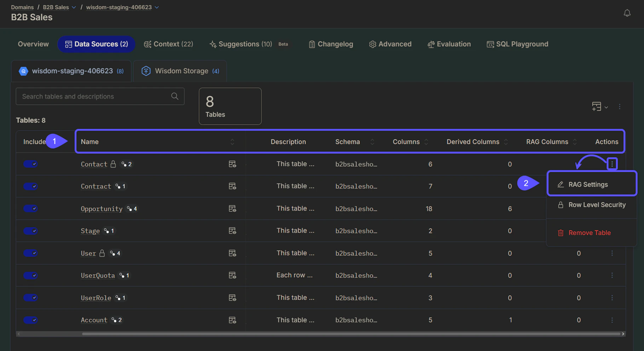Click the Domains breadcrumb link
The width and height of the screenshot is (644, 351).
coord(22,7)
